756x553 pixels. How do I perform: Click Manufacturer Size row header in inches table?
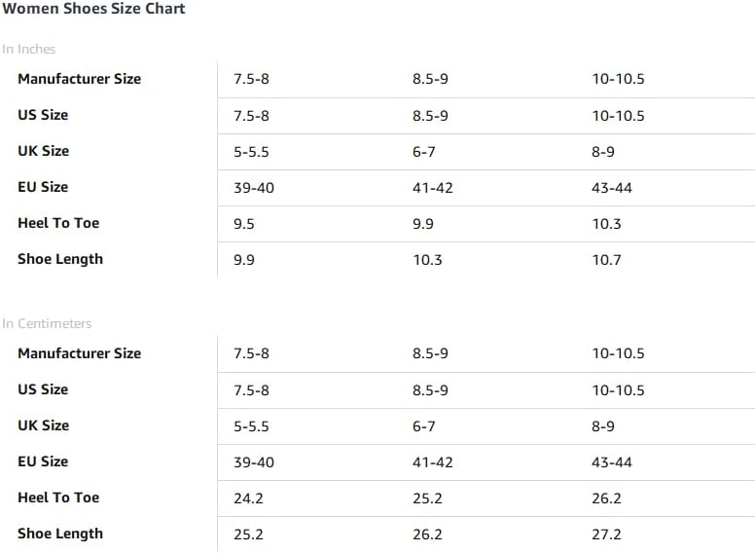[x=80, y=79]
